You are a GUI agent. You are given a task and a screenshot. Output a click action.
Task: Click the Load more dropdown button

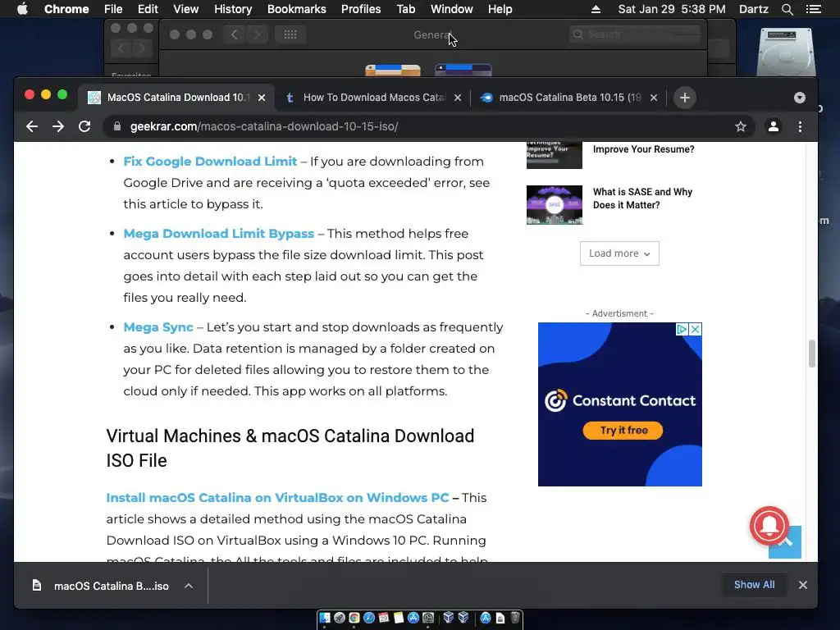coord(619,253)
